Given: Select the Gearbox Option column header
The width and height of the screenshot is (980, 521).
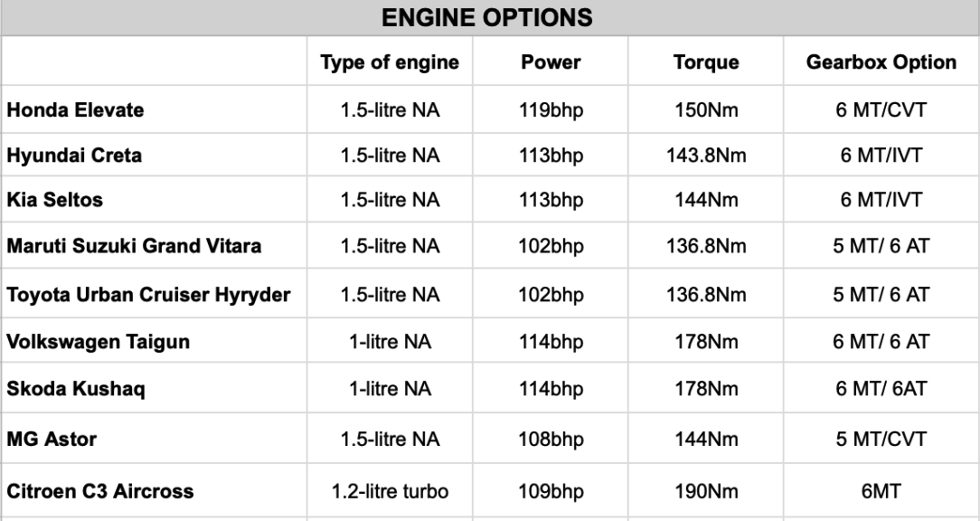Looking at the screenshot, I should pos(881,62).
